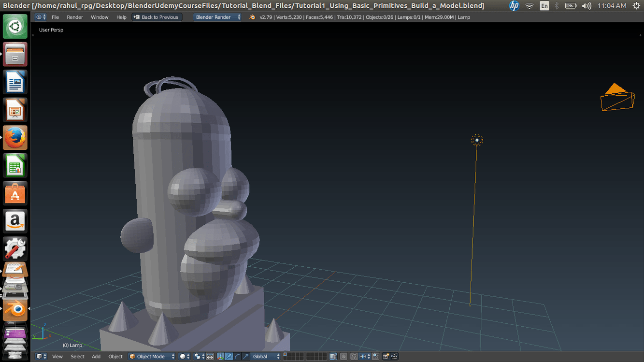This screenshot has width=644, height=362.
Task: Launch Firefox from the dock
Action: [14, 137]
